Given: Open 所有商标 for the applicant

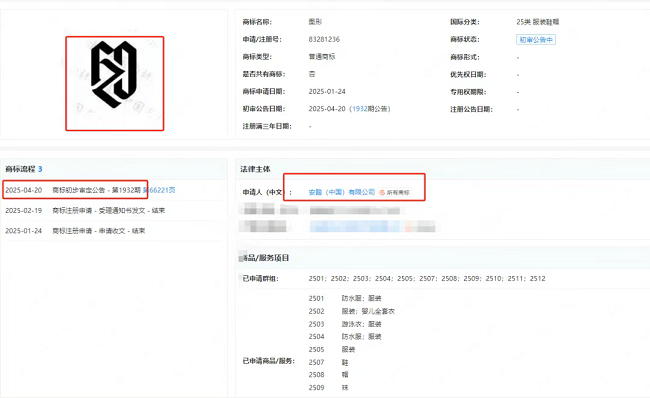Looking at the screenshot, I should (394, 192).
